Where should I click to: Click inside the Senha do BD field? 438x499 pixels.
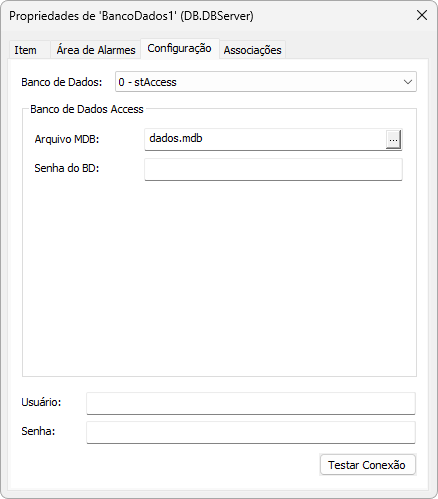pos(273,169)
